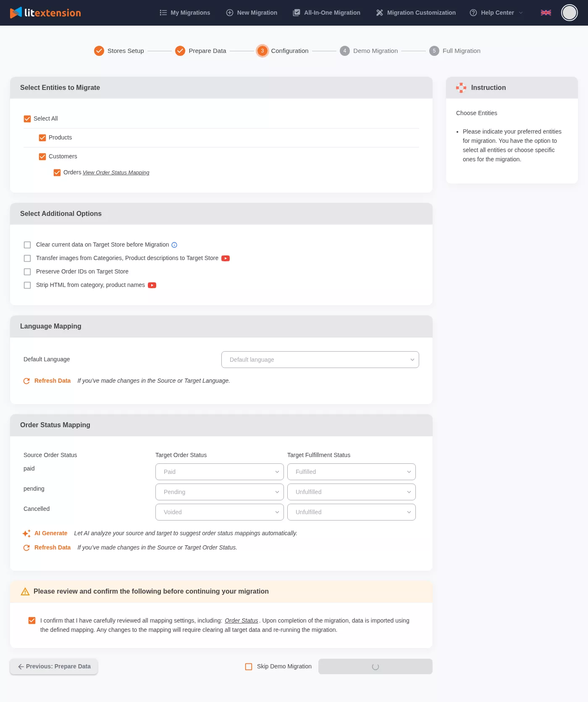
Task: Expand the Help Center menu
Action: tap(496, 13)
